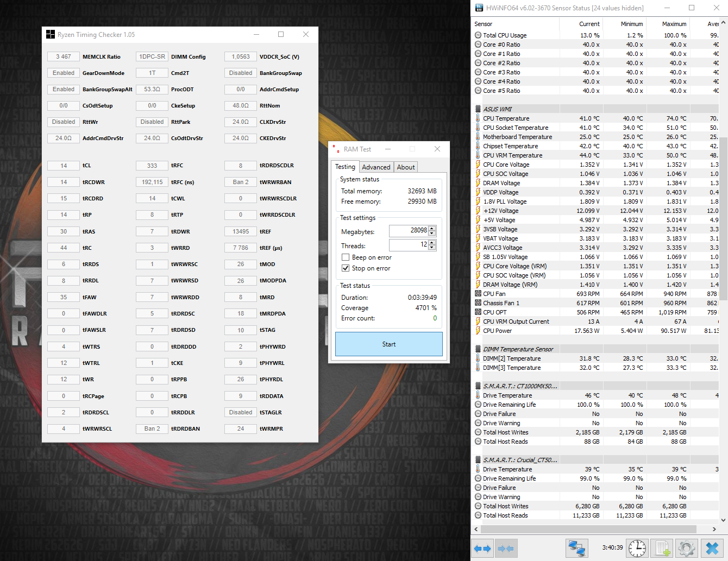Select the +12V Voltage sensor row
The image size is (728, 561).
tap(596, 211)
